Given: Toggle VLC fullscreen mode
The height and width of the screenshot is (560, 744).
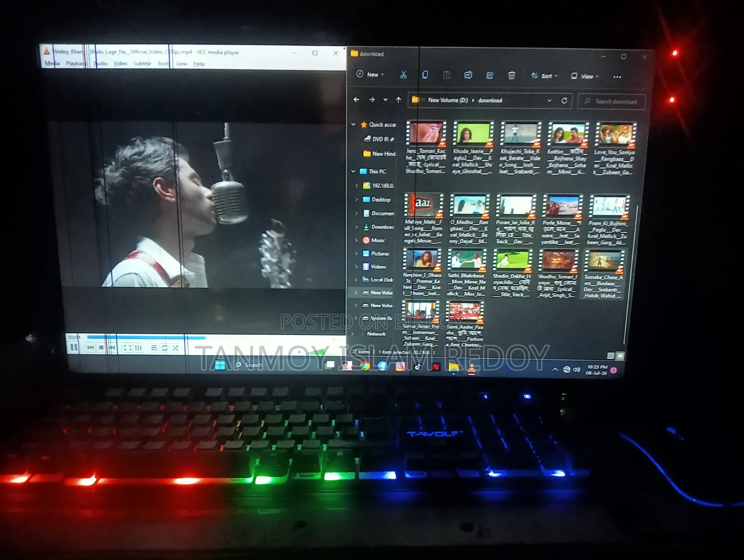Looking at the screenshot, I should pyautogui.click(x=127, y=348).
